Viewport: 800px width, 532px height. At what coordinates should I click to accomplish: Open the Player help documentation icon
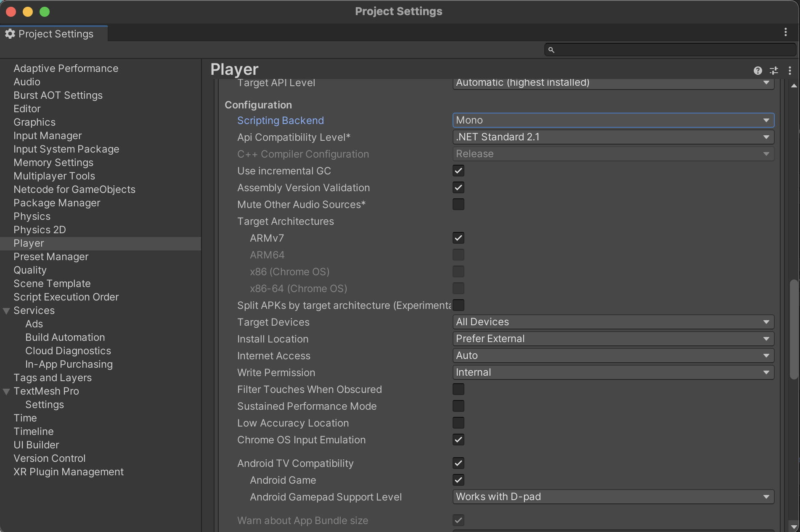click(758, 71)
